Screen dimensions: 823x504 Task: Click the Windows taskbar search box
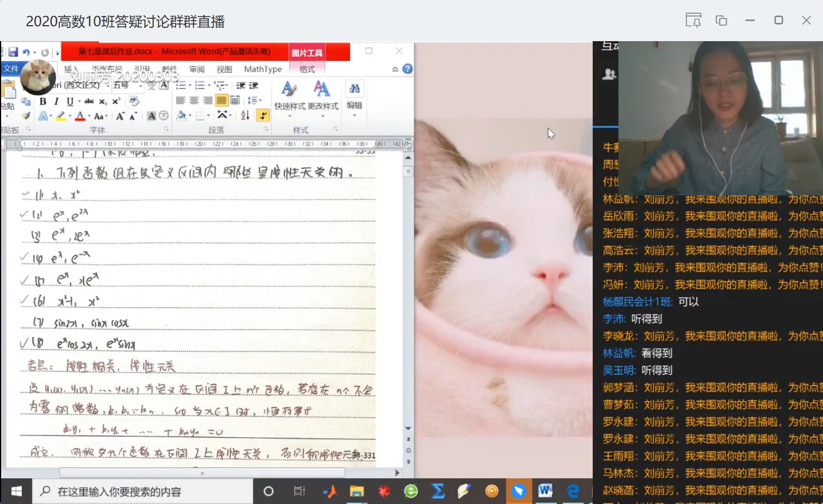[143, 491]
